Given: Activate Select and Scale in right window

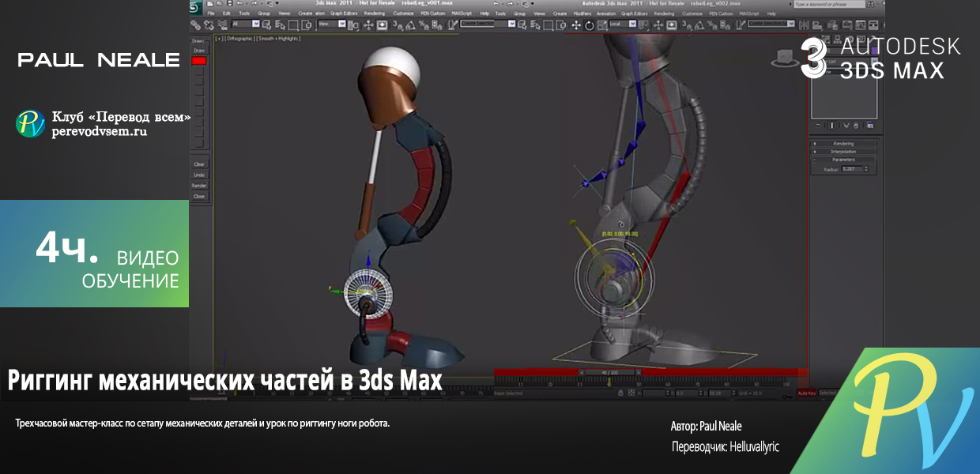Looking at the screenshot, I should (x=602, y=25).
